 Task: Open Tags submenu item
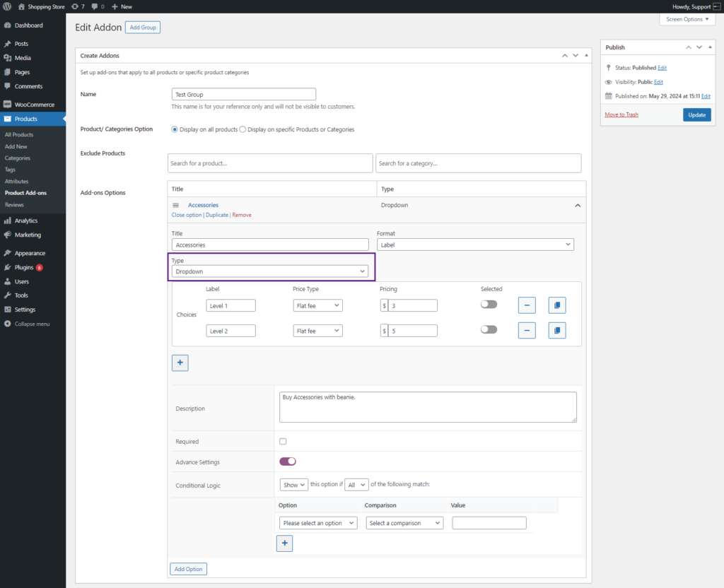pyautogui.click(x=10, y=170)
